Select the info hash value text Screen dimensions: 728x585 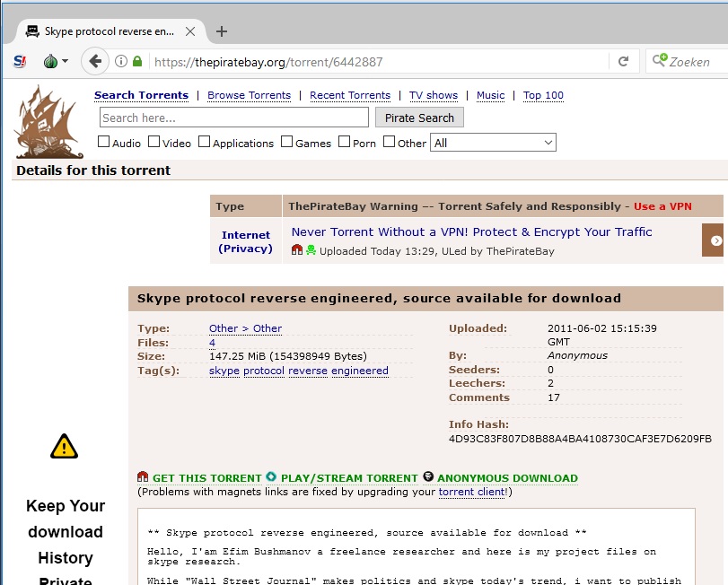tap(580, 439)
